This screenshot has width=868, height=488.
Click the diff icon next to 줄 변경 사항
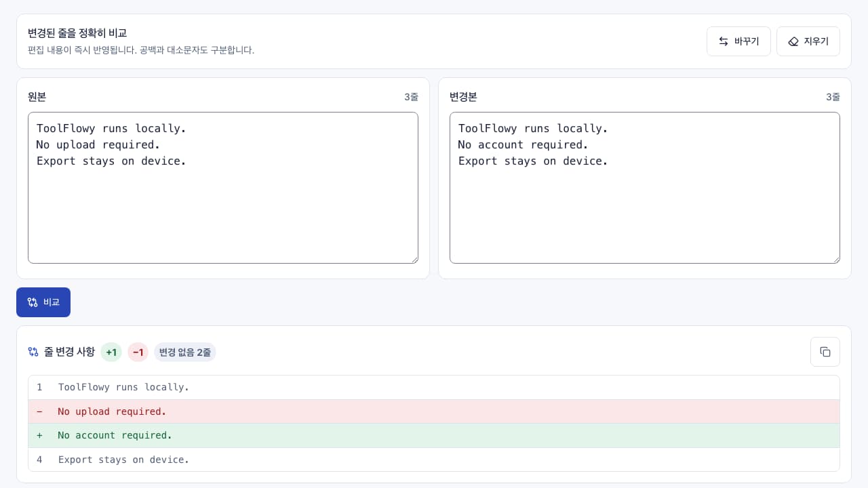[33, 352]
